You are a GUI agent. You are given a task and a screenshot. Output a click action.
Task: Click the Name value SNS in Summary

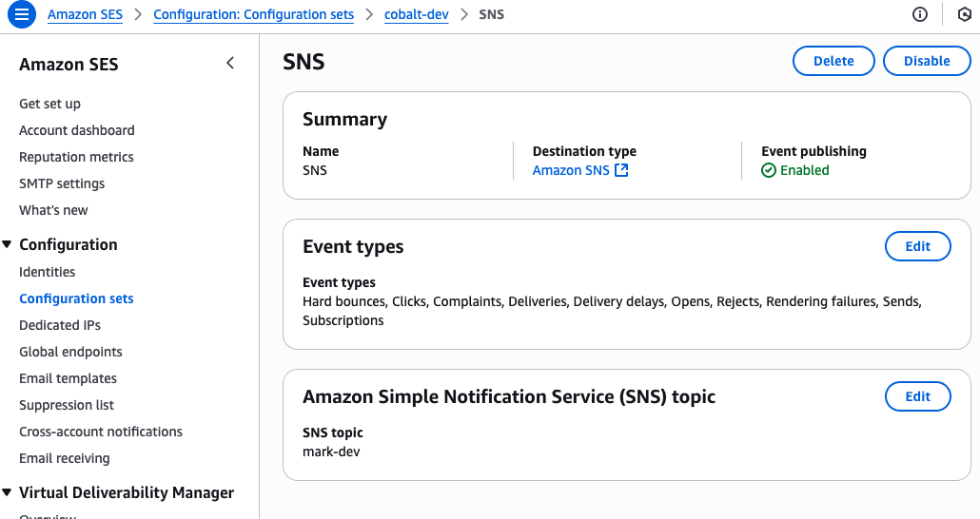coord(315,170)
